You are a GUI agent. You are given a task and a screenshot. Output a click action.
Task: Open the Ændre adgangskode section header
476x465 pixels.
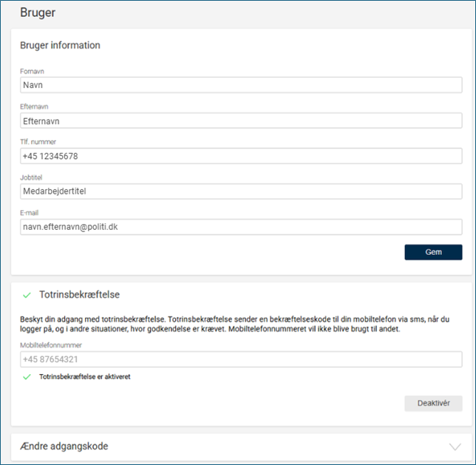point(65,447)
